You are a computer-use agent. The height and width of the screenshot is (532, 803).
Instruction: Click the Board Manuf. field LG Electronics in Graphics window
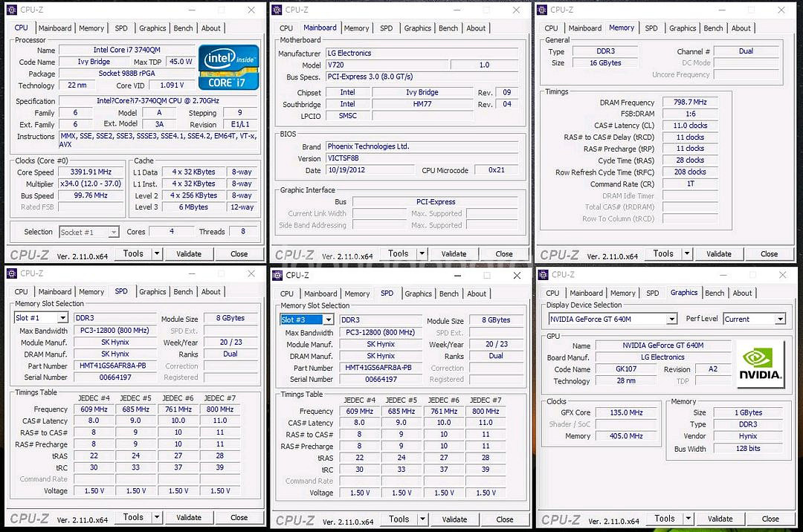click(662, 357)
